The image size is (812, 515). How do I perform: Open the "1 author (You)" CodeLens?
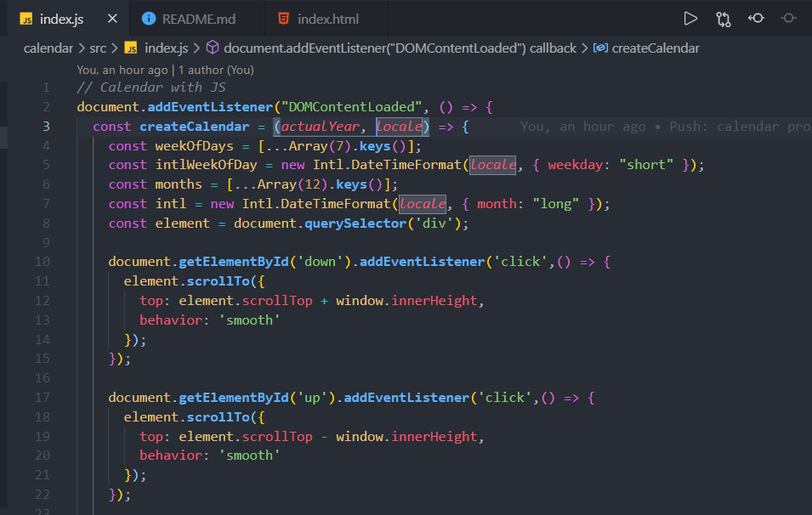(x=216, y=70)
